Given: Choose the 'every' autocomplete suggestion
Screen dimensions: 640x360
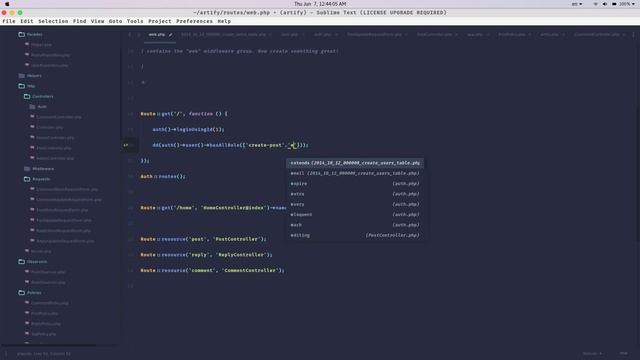Looking at the screenshot, I should [355, 204].
